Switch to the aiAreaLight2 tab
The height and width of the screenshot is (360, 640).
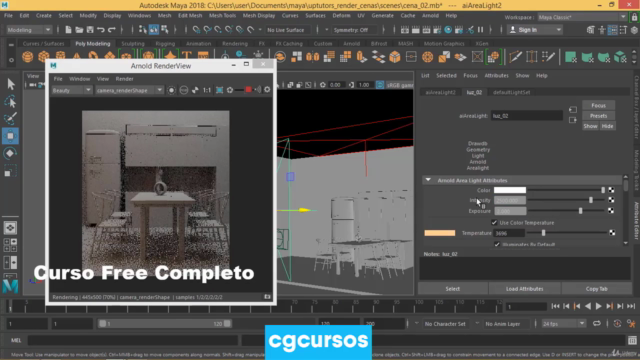point(440,92)
